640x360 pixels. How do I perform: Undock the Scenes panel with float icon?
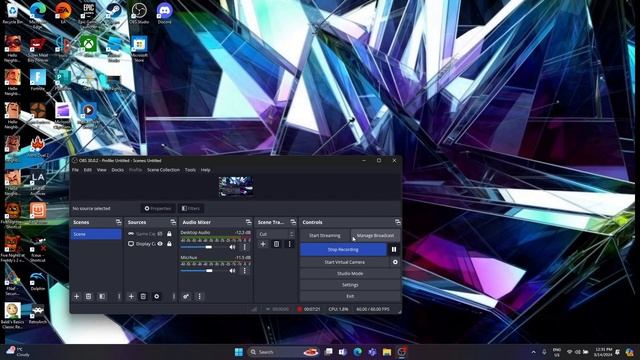tap(118, 222)
